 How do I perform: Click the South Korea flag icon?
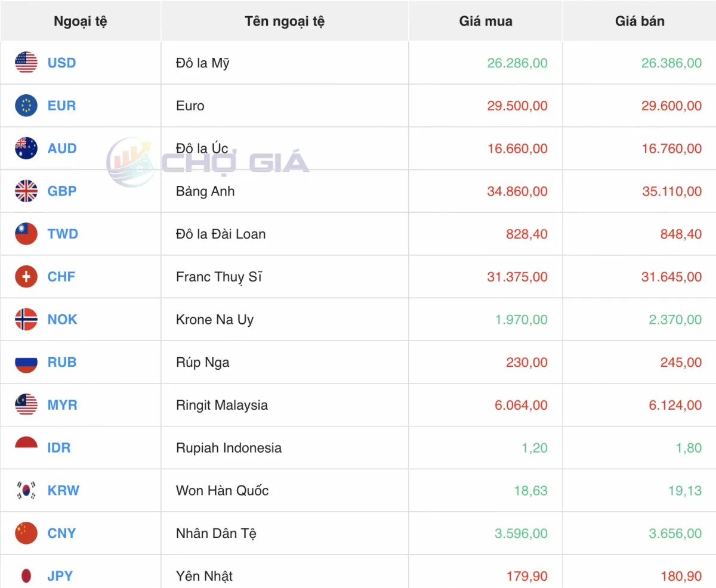pyautogui.click(x=26, y=490)
